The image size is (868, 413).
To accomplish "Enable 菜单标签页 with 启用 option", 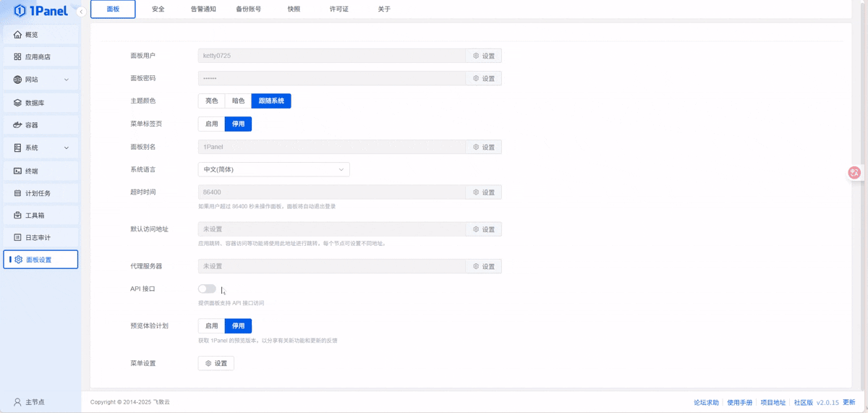I will 211,124.
